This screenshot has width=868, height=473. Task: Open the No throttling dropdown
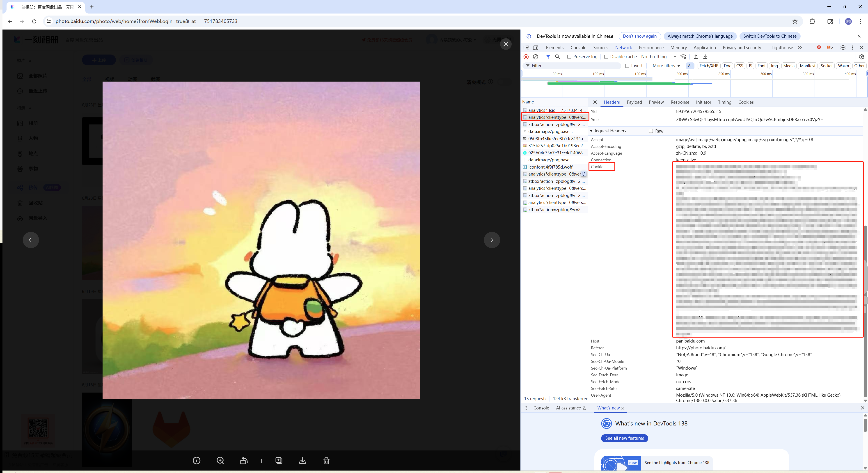[x=658, y=57]
